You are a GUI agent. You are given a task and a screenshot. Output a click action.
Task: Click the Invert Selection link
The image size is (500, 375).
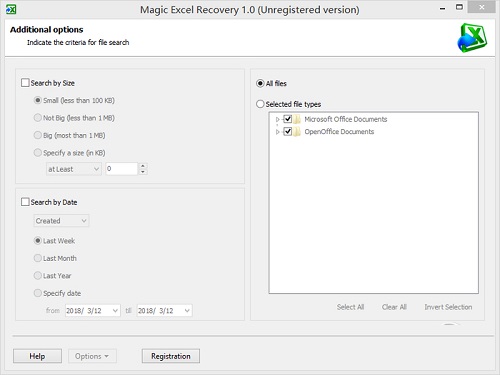448,307
